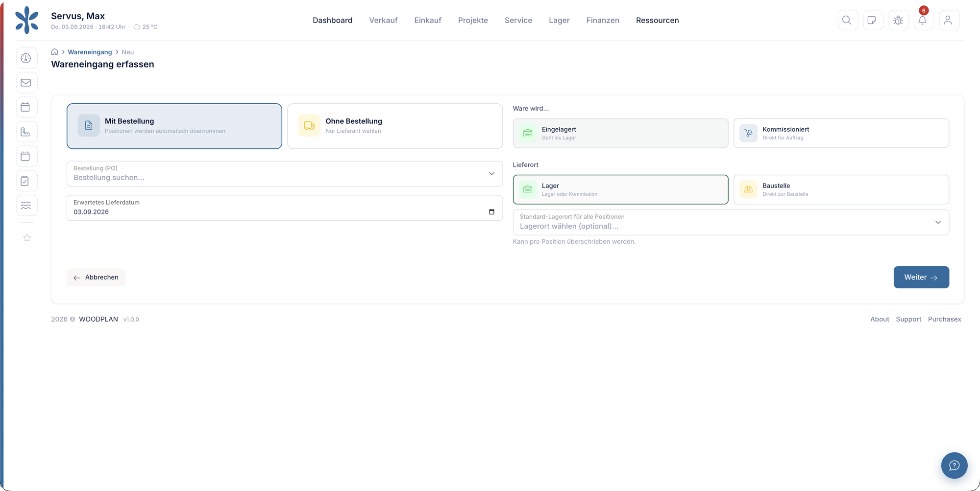Open the ruler icon in sidebar
Viewport: 980px width, 491px height.
point(26,132)
